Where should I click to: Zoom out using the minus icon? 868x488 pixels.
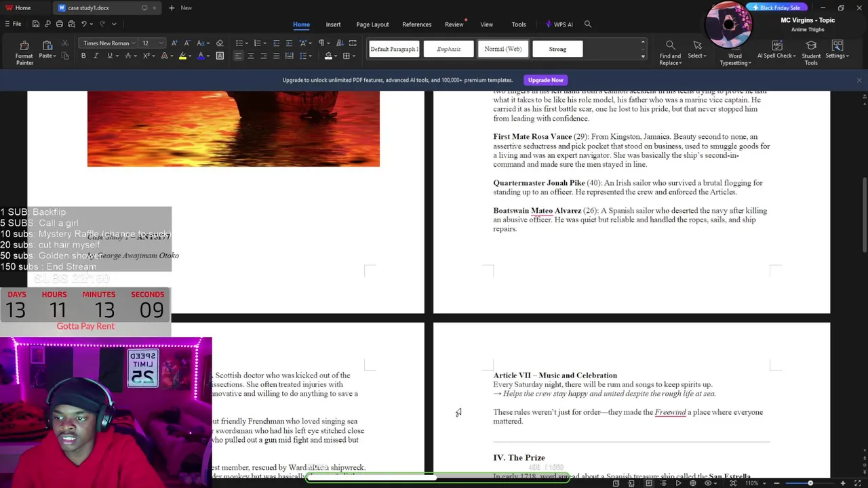776,483
